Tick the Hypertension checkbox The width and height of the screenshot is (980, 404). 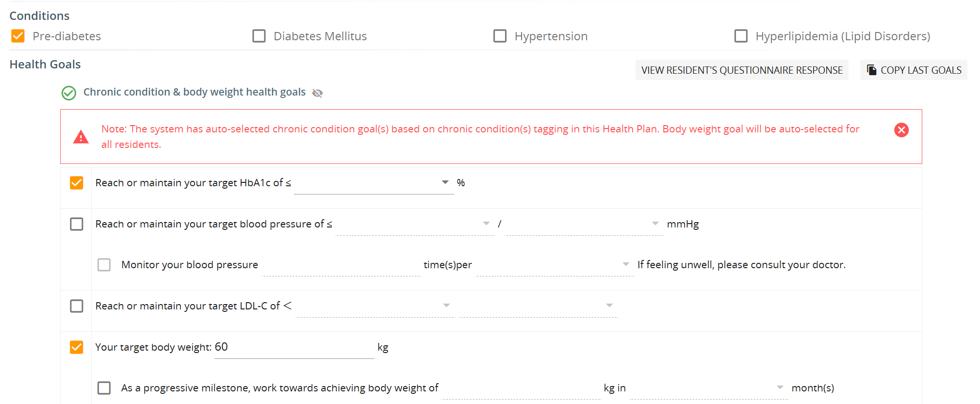coord(500,36)
